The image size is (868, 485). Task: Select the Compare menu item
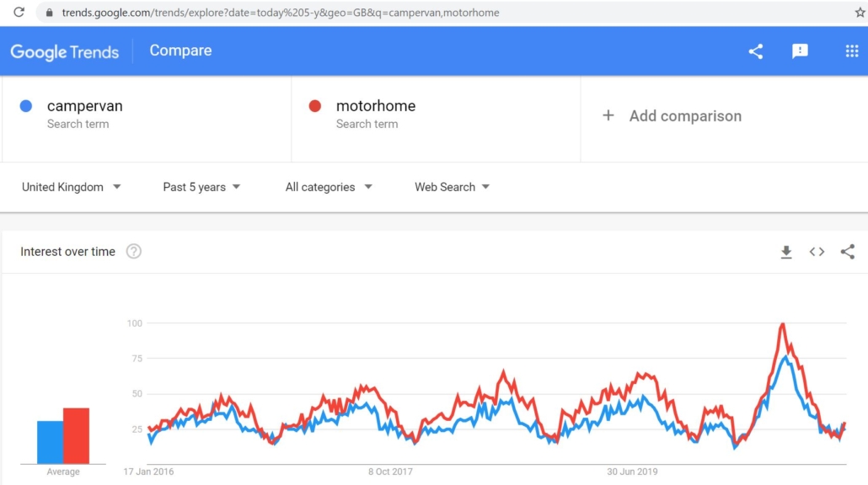coord(179,51)
